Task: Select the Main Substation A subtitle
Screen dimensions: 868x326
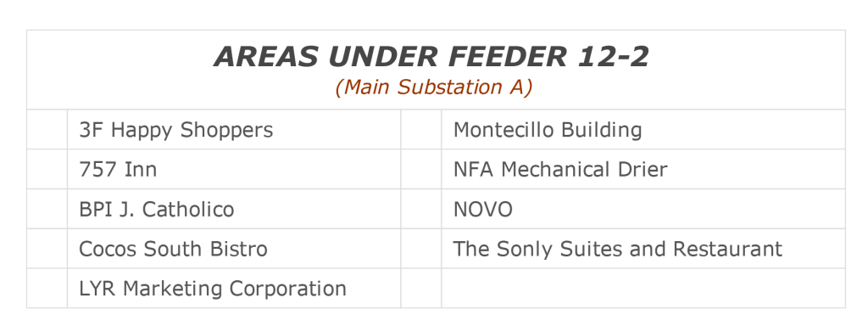Action: tap(433, 87)
